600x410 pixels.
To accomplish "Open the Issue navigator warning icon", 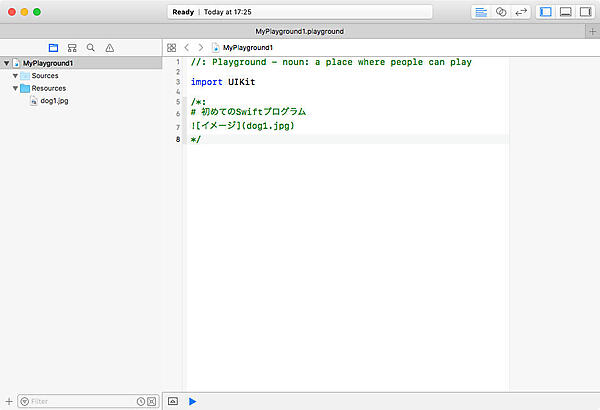I will [x=109, y=47].
